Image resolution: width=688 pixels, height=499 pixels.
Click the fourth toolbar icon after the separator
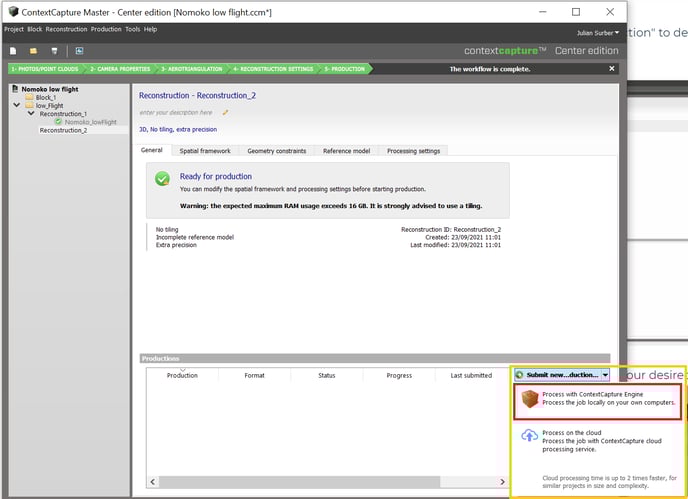pos(79,50)
